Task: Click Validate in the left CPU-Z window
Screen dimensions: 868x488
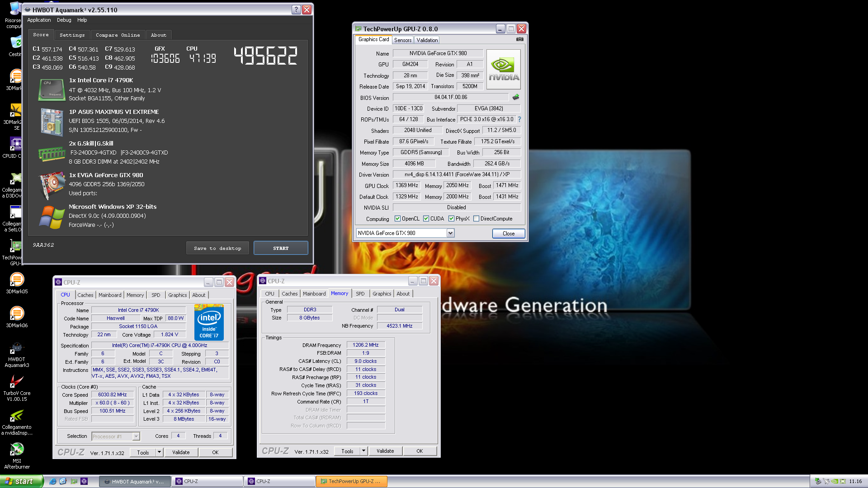Action: pyautogui.click(x=181, y=452)
